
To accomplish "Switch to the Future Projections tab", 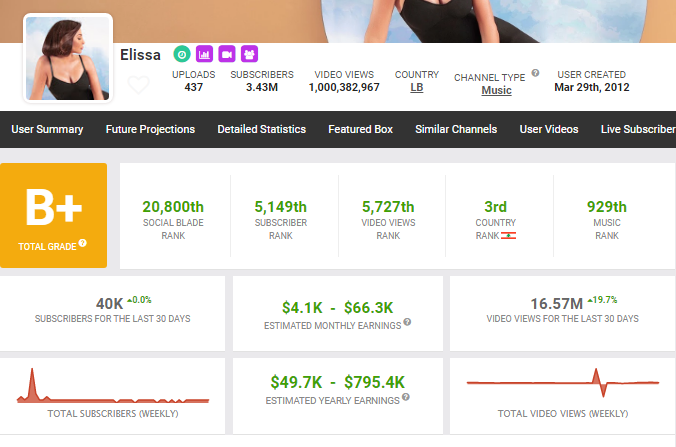I will pos(150,129).
